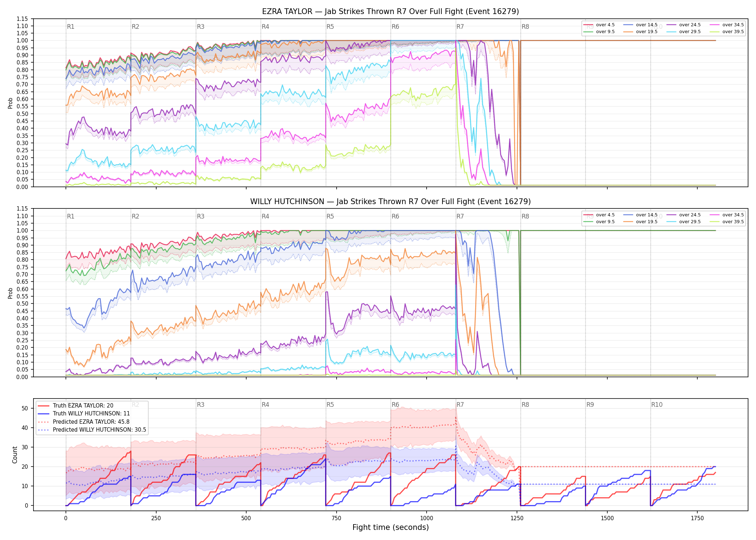
Task: Click the 1.00 tick label in Willy Hutchinson chart
Action: [x=22, y=230]
